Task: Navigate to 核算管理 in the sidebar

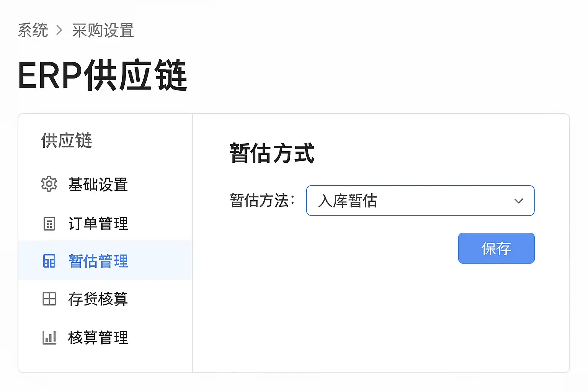Action: pyautogui.click(x=98, y=337)
